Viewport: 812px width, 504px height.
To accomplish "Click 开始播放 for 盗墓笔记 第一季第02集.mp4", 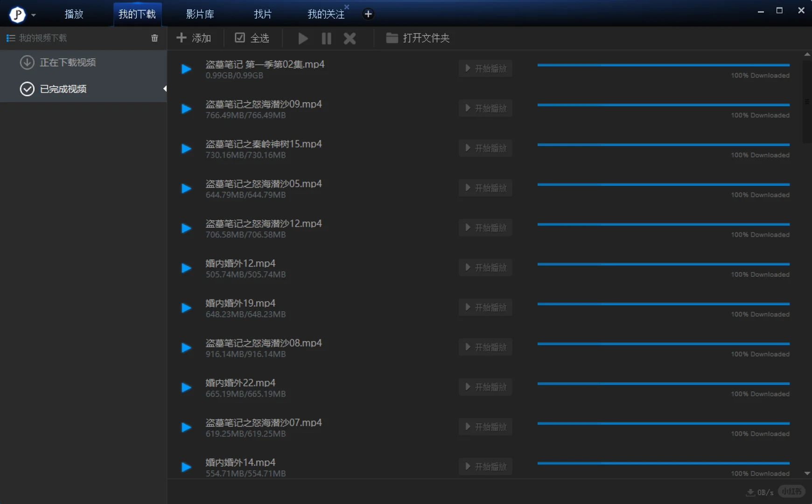I will tap(485, 69).
